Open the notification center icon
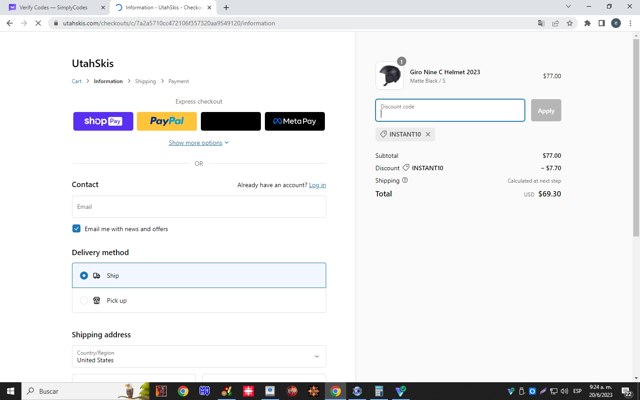The image size is (640, 400). [x=627, y=391]
